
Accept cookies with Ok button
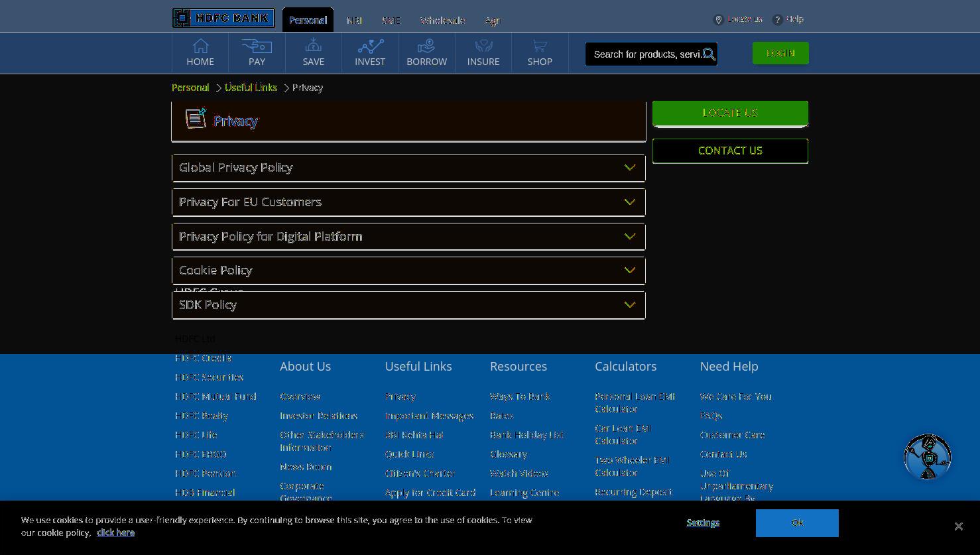[797, 523]
